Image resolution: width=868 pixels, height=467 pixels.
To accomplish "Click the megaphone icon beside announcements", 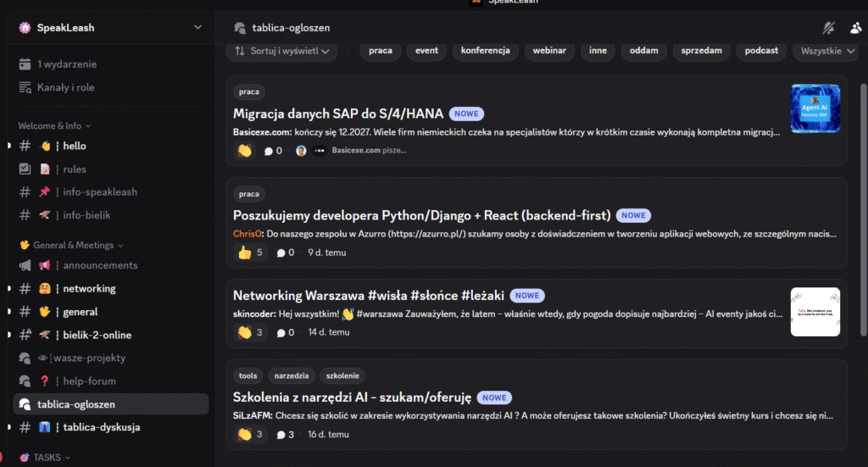I will click(x=25, y=265).
